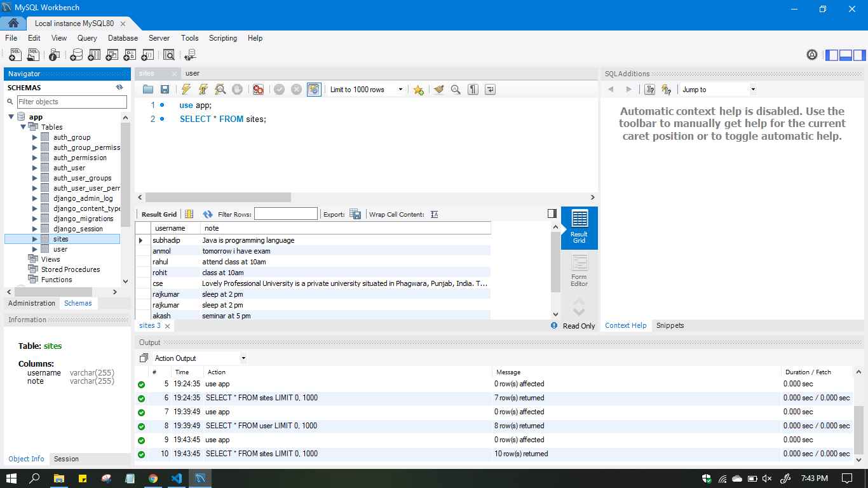Click the Filter Rows input box
Image resolution: width=868 pixels, height=488 pixels.
tap(286, 214)
